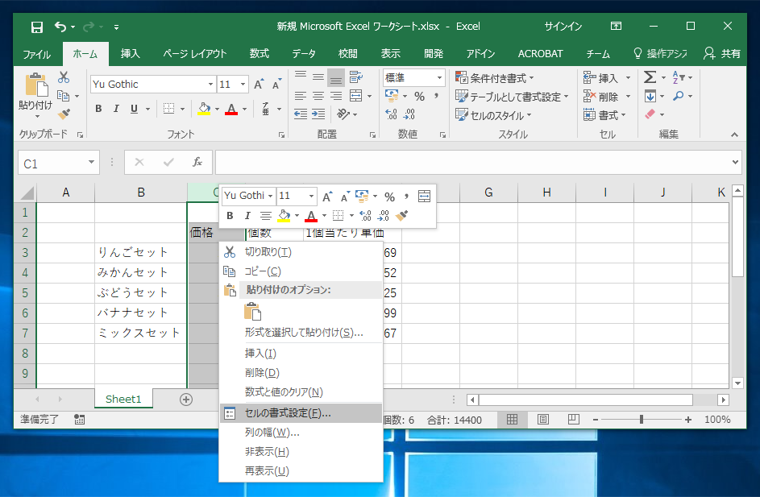Click the Decrease Indent icon
Image resolution: width=760 pixels, height=497 pixels.
pyautogui.click(x=301, y=114)
